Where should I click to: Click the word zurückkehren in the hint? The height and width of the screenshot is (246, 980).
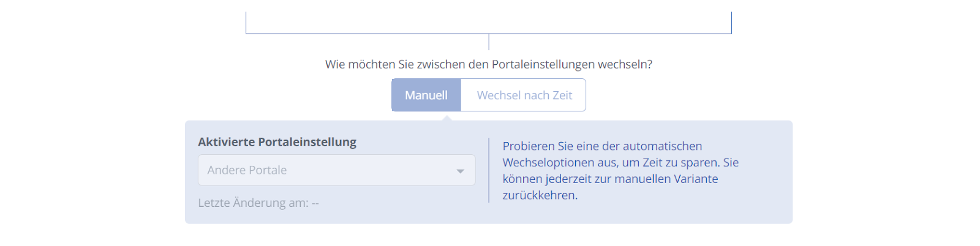(540, 195)
